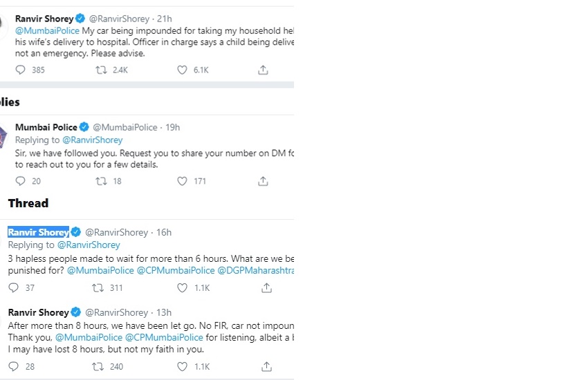Like the tweet with 6.1K likes
The width and height of the screenshot is (588, 380).
(182, 70)
